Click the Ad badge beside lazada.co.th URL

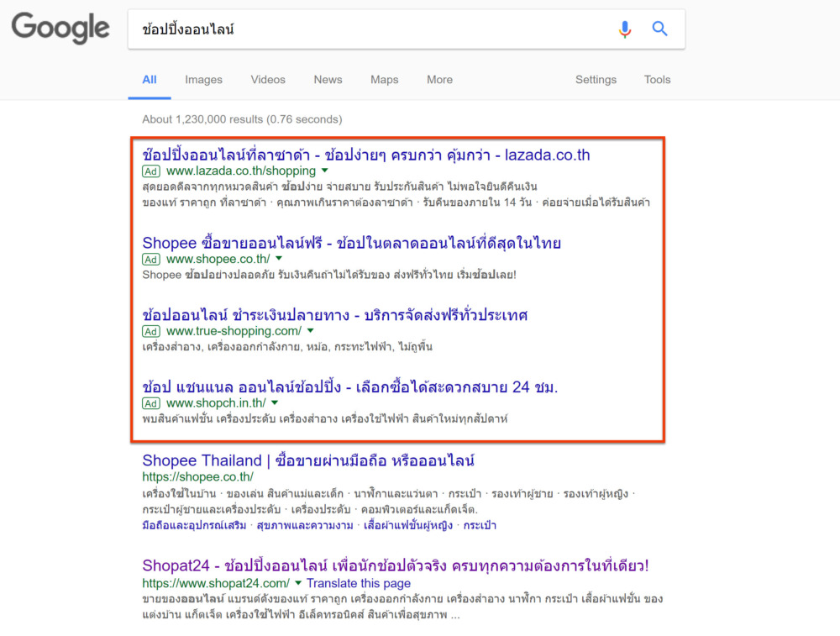coord(151,171)
